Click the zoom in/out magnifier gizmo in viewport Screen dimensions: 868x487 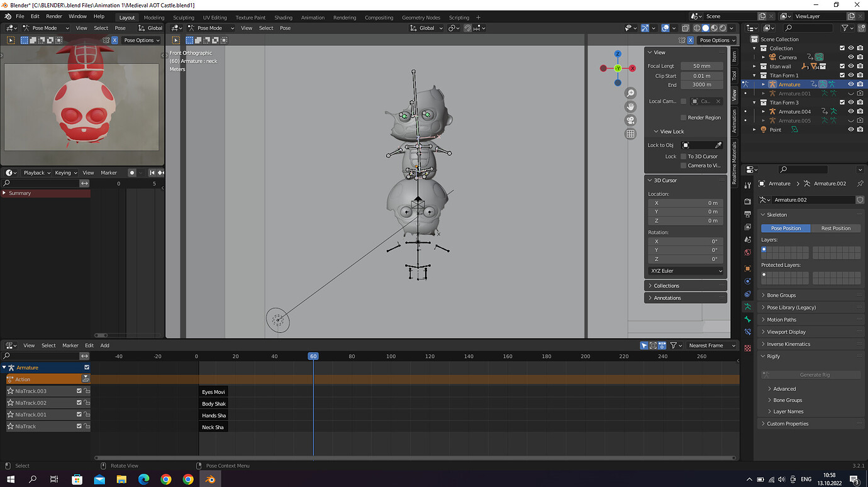(630, 93)
